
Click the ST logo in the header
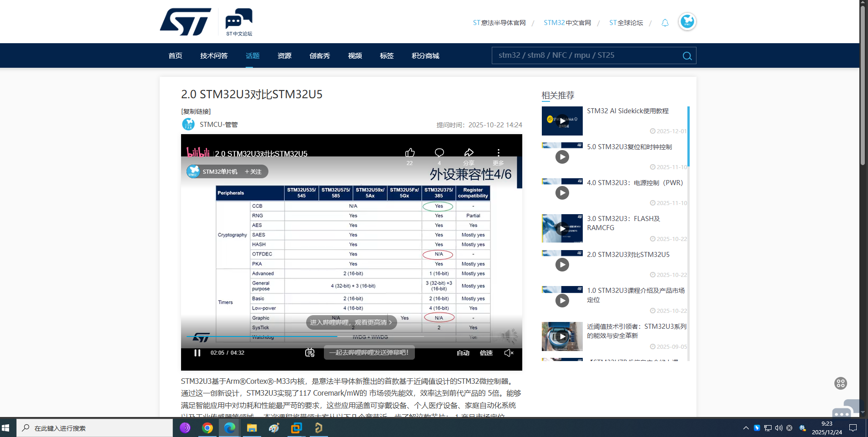[x=186, y=21]
